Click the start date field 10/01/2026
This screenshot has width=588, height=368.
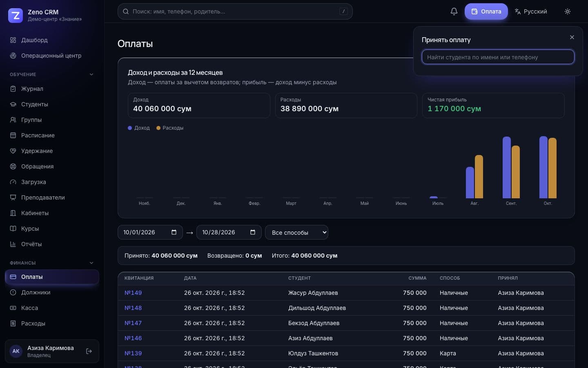[x=150, y=232]
